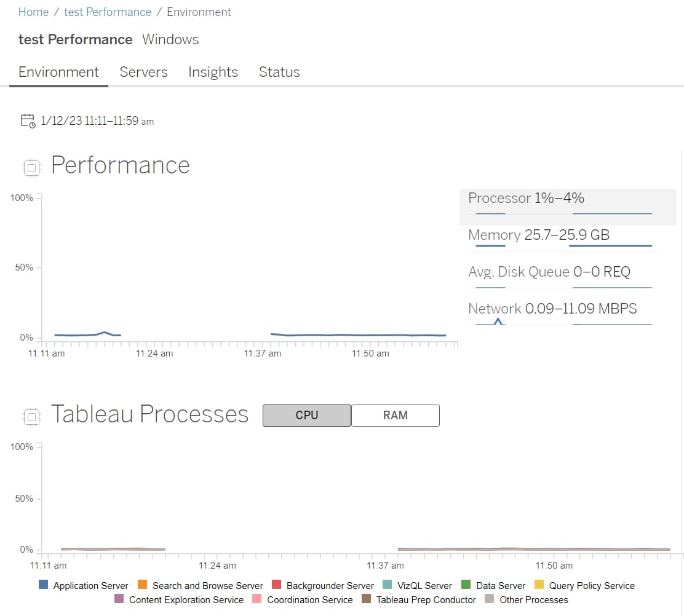
Task: Open the date range calendar icon
Action: (28, 120)
